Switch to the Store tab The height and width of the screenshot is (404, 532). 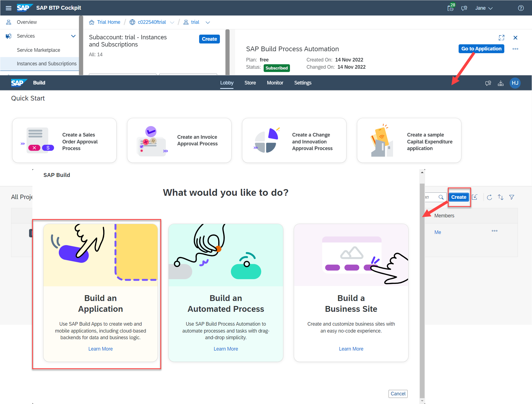pos(250,83)
